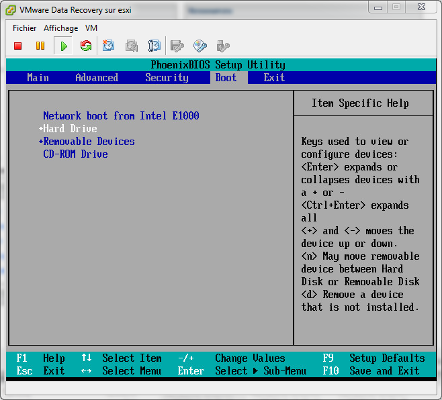442x400 pixels.
Task: Select the Exit BIOS tab
Action: point(274,77)
